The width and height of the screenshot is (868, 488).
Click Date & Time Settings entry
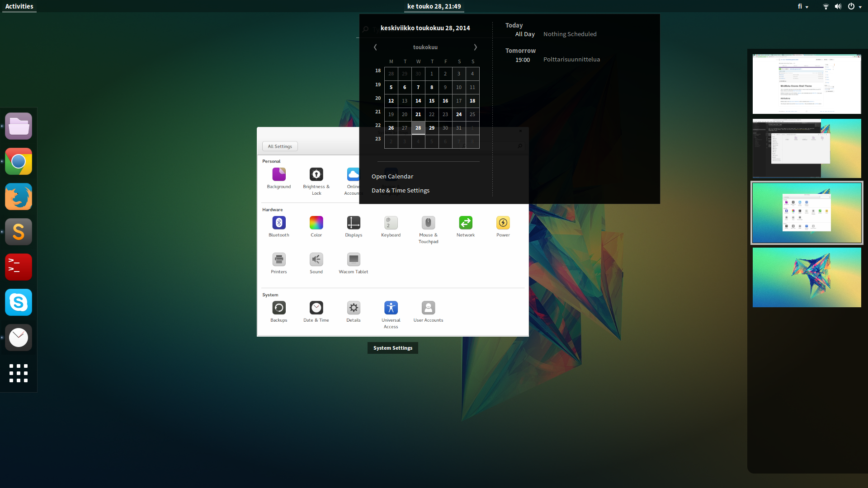click(x=400, y=190)
